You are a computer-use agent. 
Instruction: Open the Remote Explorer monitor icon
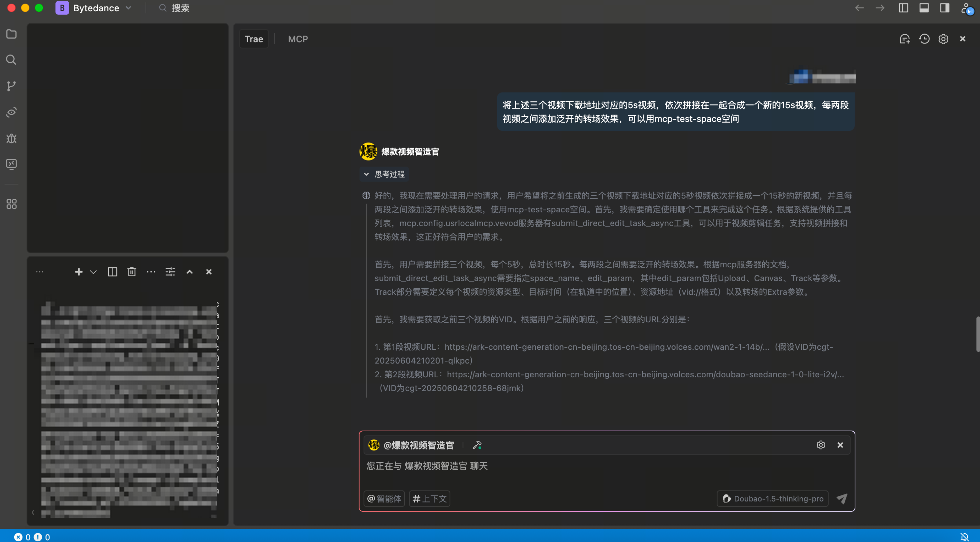click(11, 164)
